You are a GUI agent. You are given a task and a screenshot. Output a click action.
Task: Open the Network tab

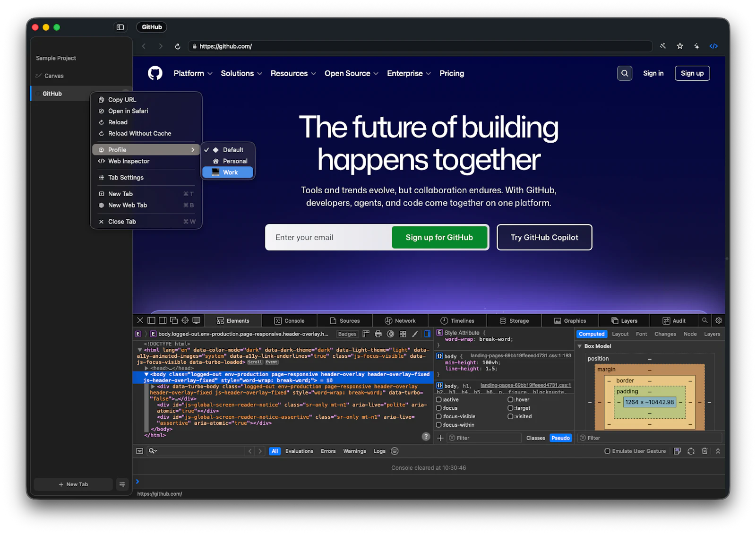tap(400, 320)
